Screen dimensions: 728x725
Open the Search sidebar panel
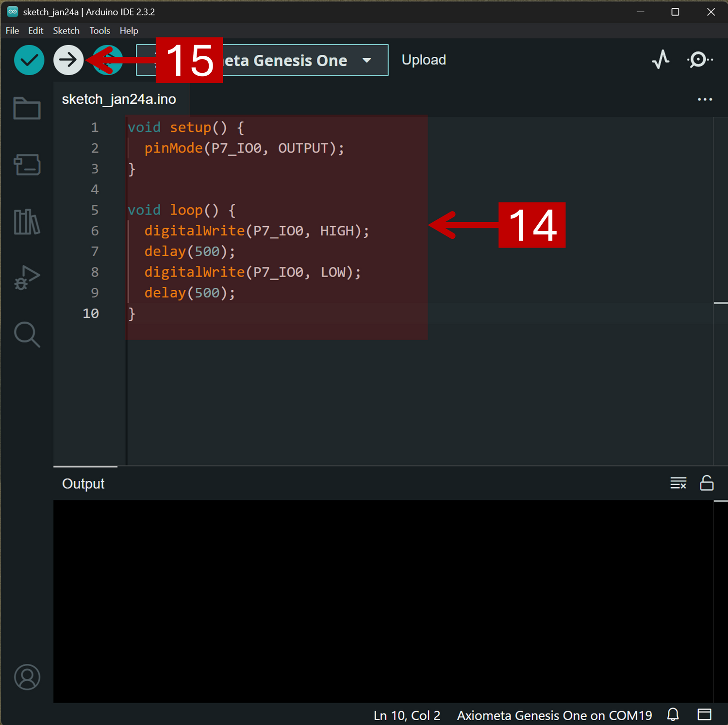[27, 334]
